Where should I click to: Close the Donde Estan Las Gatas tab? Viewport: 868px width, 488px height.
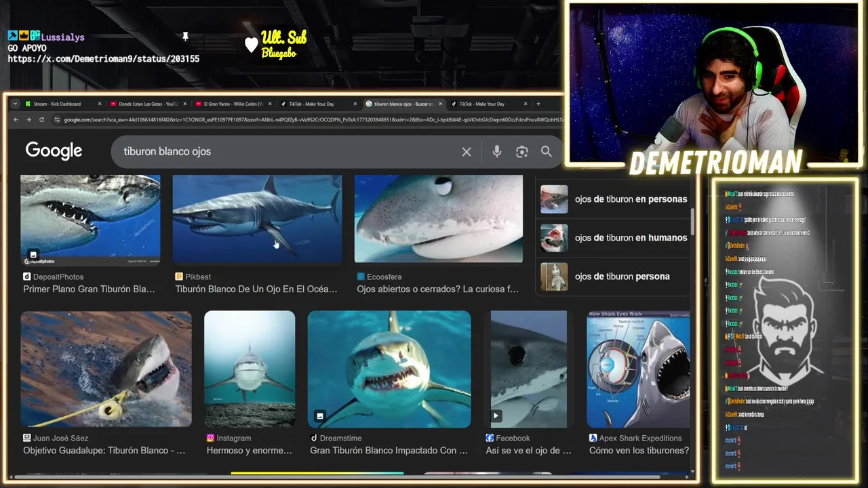[184, 104]
